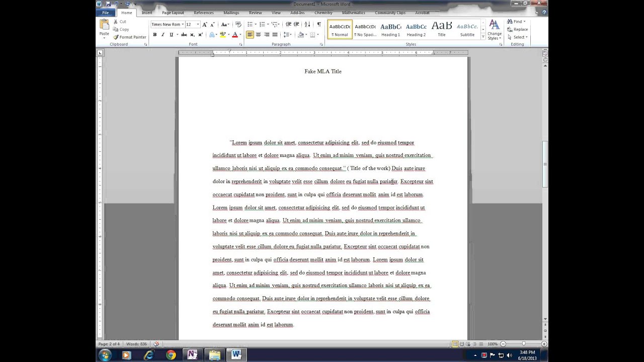Viewport: 644px width, 362px height.
Task: Toggle Italic formatting
Action: 163,35
